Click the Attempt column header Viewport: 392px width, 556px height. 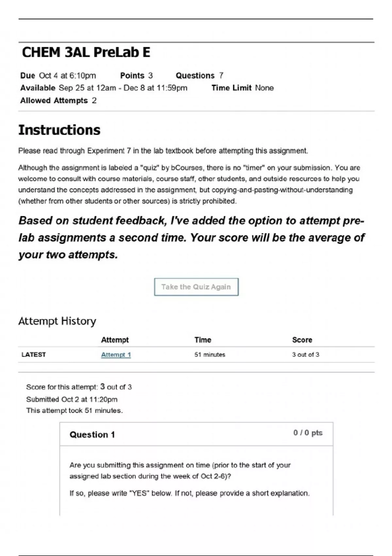115,340
